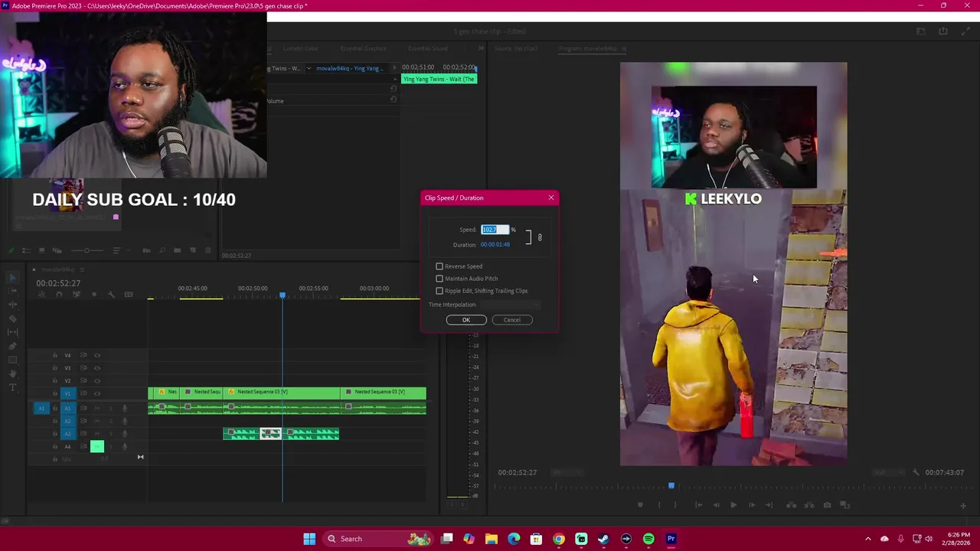This screenshot has width=980, height=551.
Task: Toggle the Captions track options icon
Action: [x=129, y=295]
